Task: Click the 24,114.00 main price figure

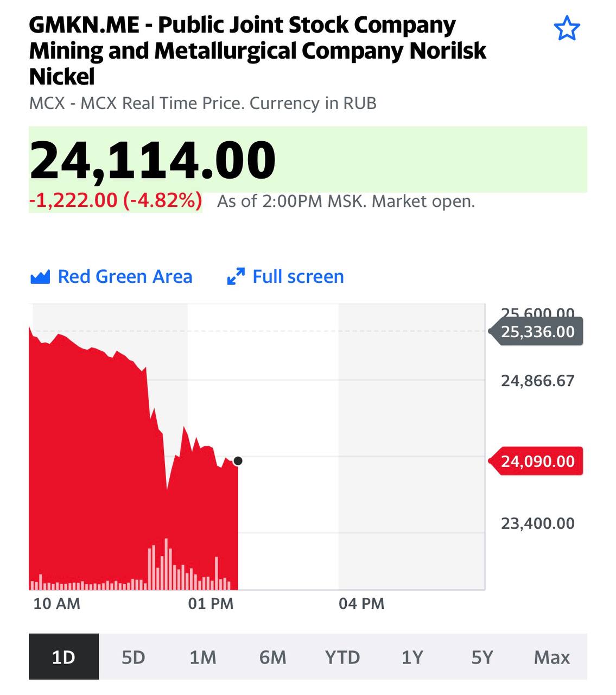Action: (x=153, y=160)
